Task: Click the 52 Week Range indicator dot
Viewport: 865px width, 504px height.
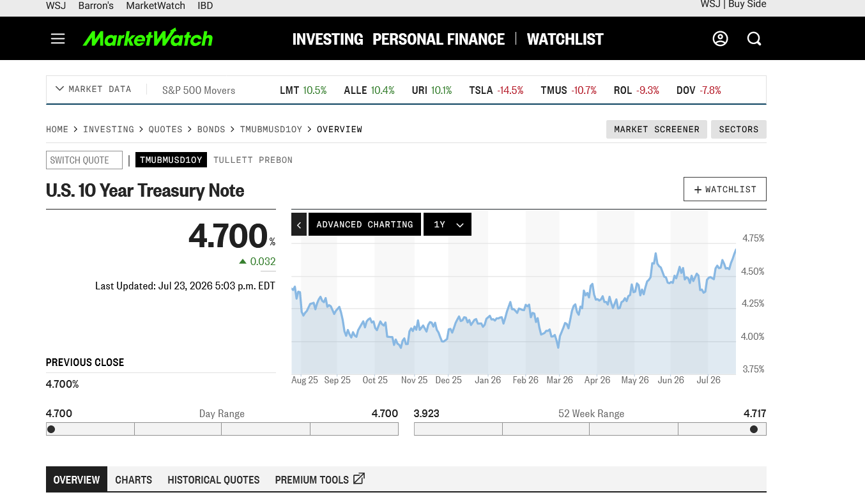Action: click(x=754, y=429)
